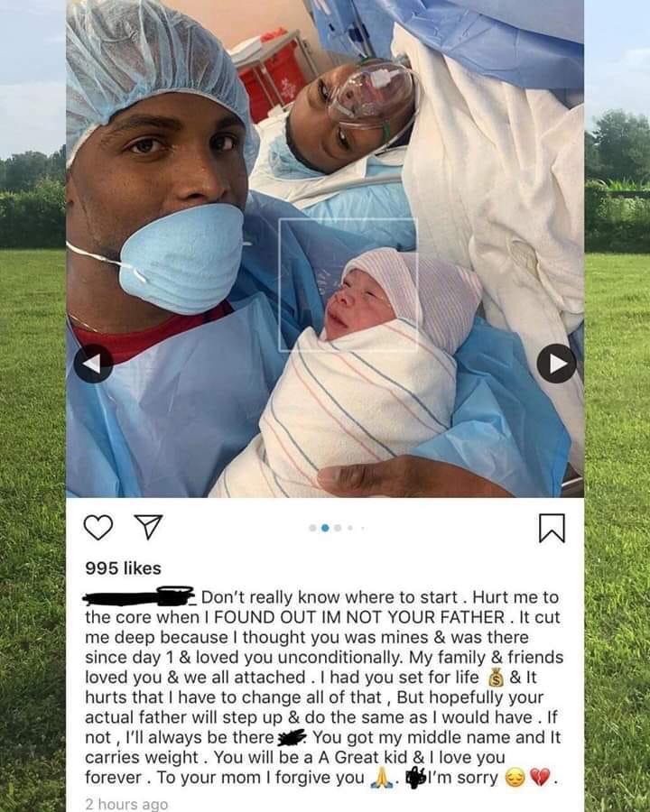This screenshot has height=812, width=650.
Task: Like the post with the heart icon
Action: coord(98,527)
